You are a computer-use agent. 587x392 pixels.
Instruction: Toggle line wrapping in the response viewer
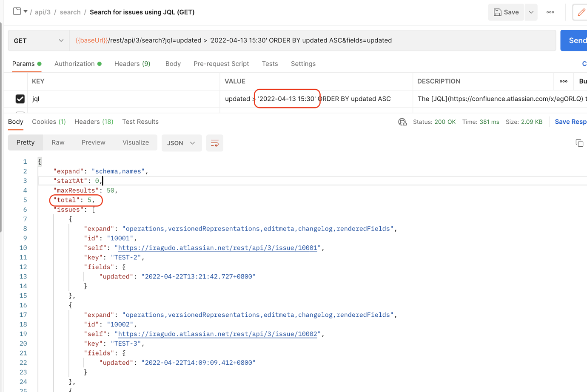click(x=214, y=143)
